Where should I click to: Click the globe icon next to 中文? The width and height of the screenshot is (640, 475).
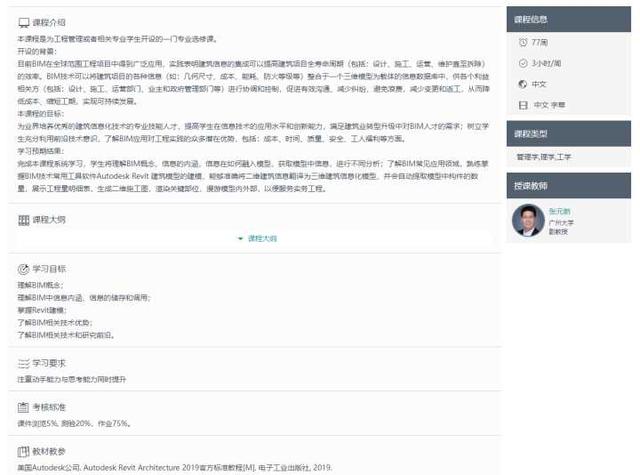coord(522,84)
